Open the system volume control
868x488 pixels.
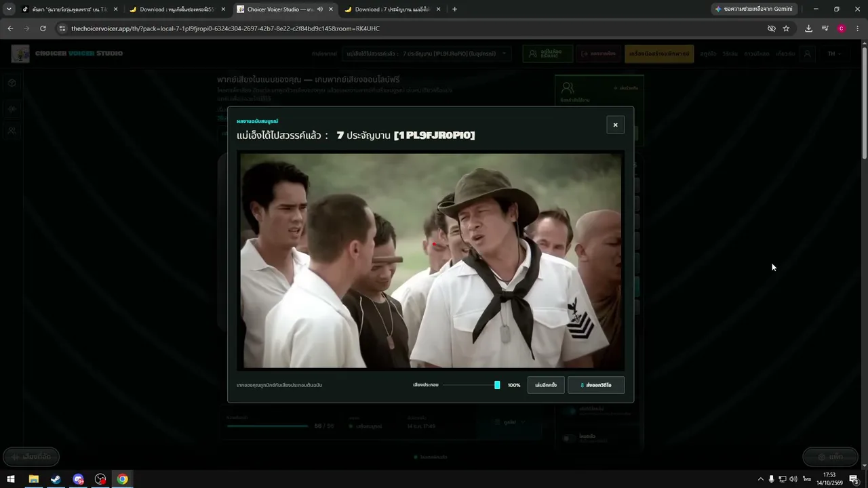(793, 479)
